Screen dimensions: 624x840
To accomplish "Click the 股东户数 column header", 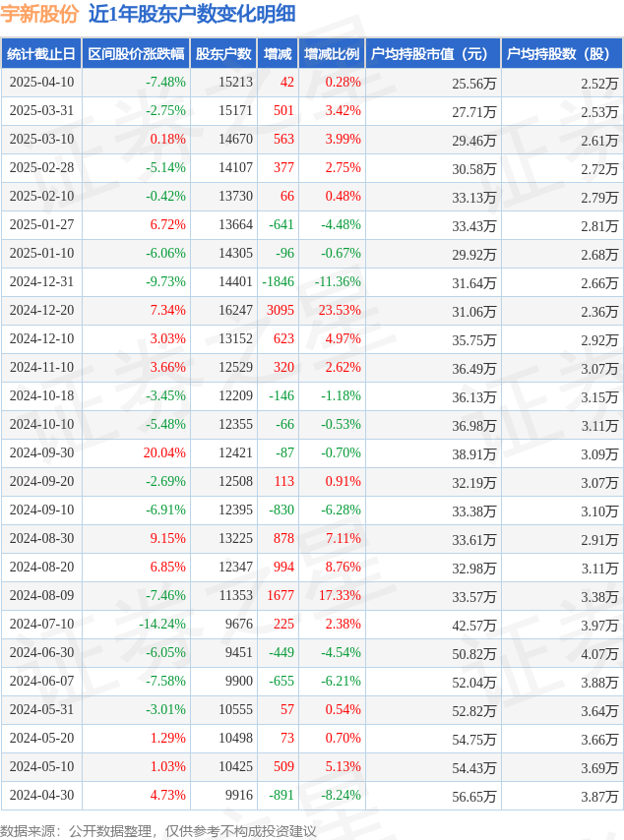I will click(x=223, y=53).
